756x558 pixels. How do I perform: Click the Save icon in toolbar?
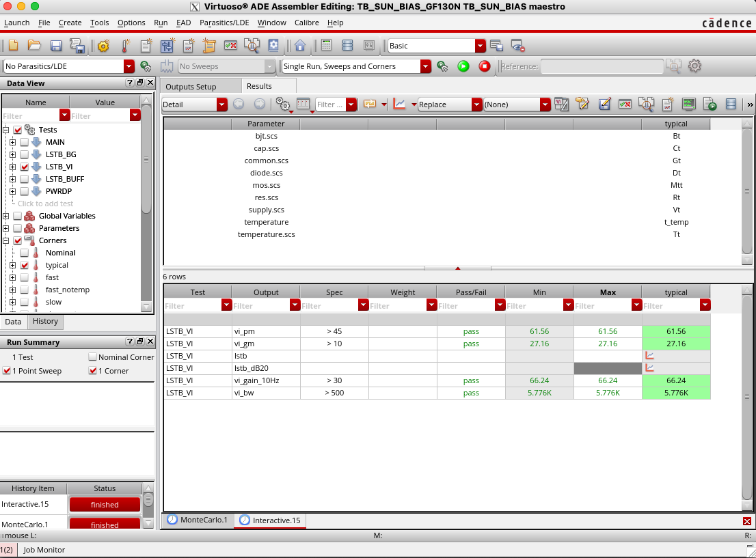(x=56, y=46)
